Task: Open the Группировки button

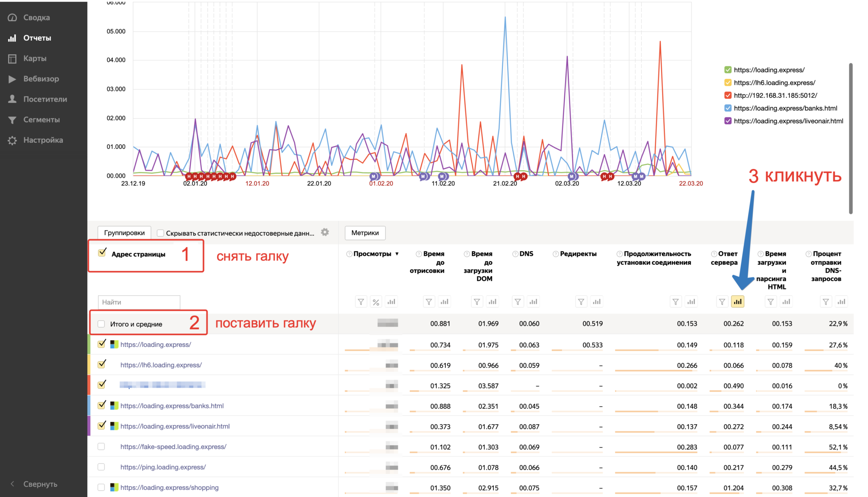Action: pos(124,233)
